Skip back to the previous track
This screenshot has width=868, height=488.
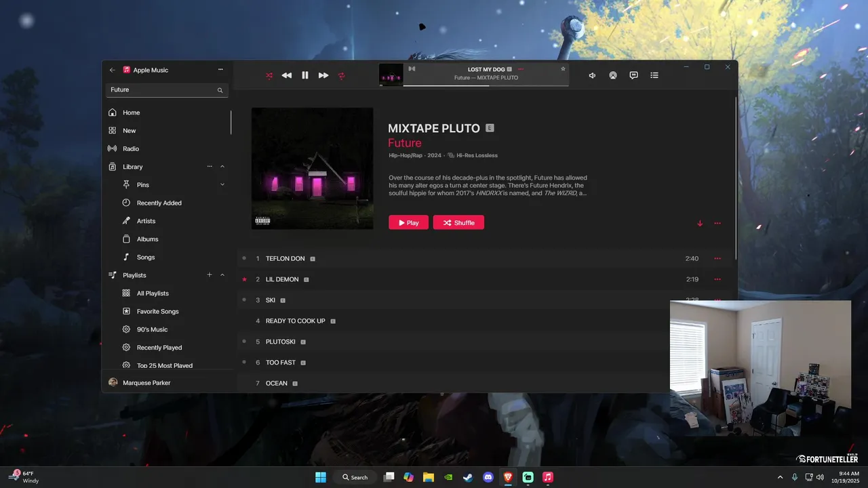coord(287,75)
